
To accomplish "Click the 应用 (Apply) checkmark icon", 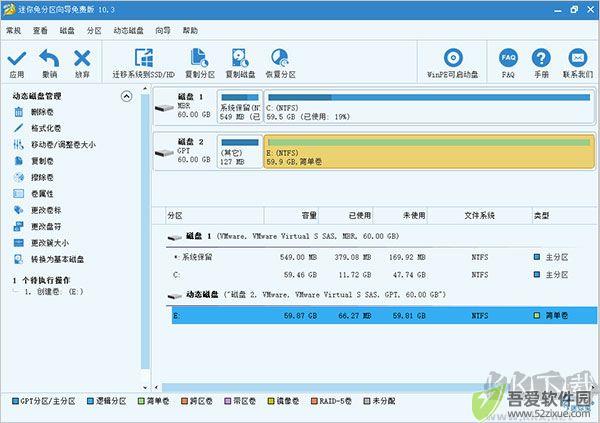I will (17, 59).
